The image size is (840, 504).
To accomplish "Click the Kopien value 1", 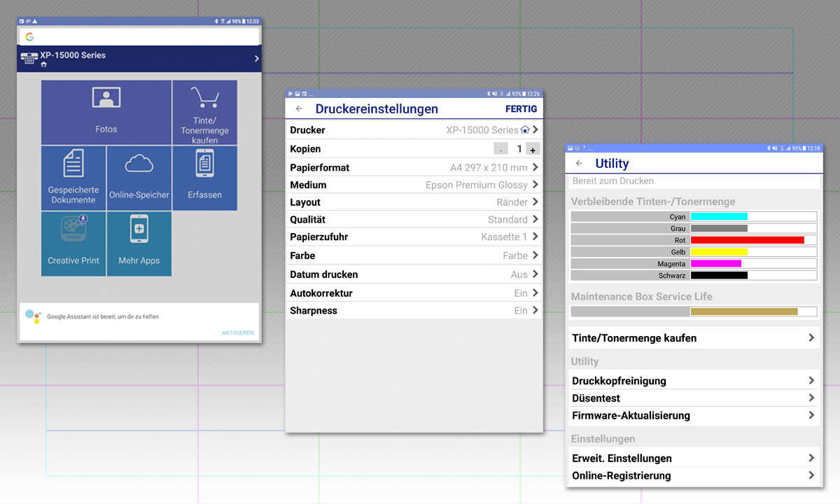I will click(519, 149).
